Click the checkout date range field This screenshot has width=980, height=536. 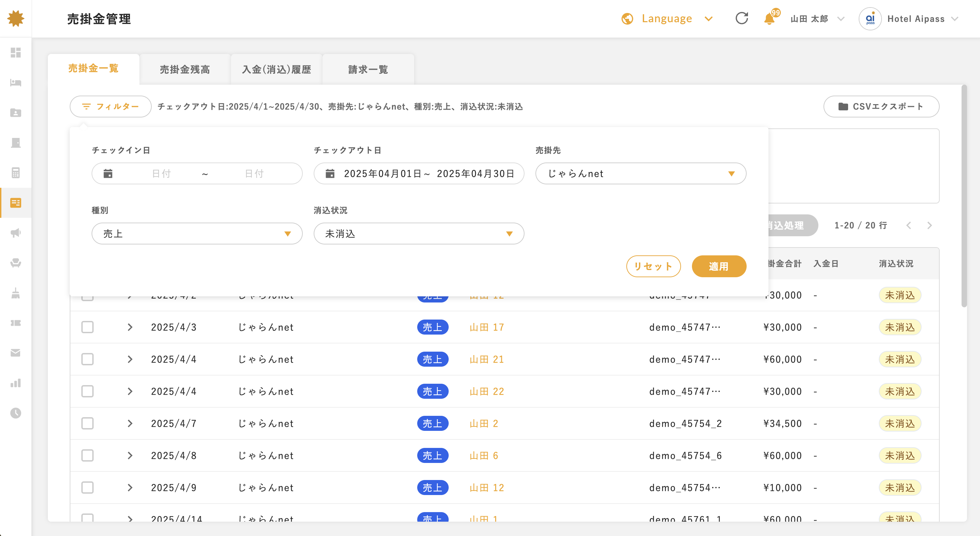(419, 173)
